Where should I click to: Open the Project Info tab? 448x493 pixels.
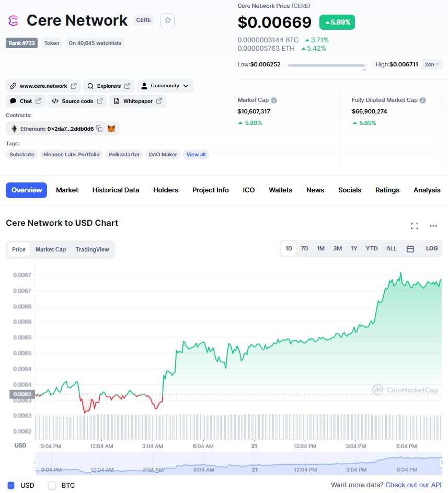click(x=210, y=190)
